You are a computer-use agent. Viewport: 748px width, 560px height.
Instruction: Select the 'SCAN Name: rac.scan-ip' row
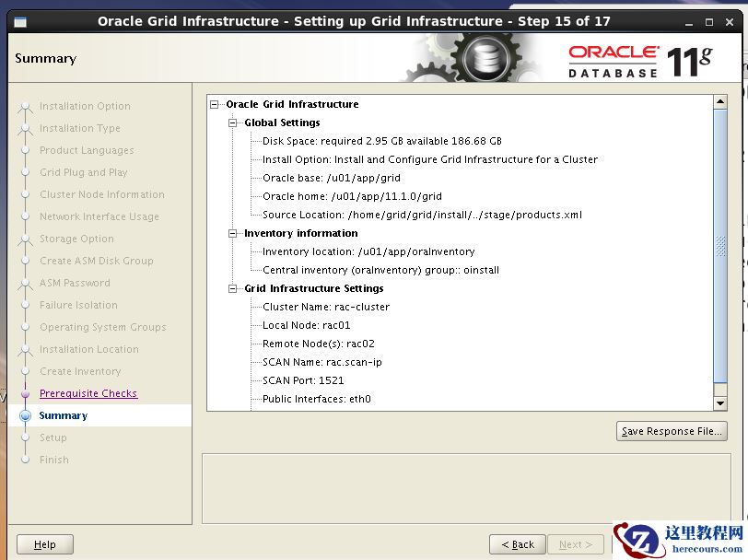pos(322,362)
